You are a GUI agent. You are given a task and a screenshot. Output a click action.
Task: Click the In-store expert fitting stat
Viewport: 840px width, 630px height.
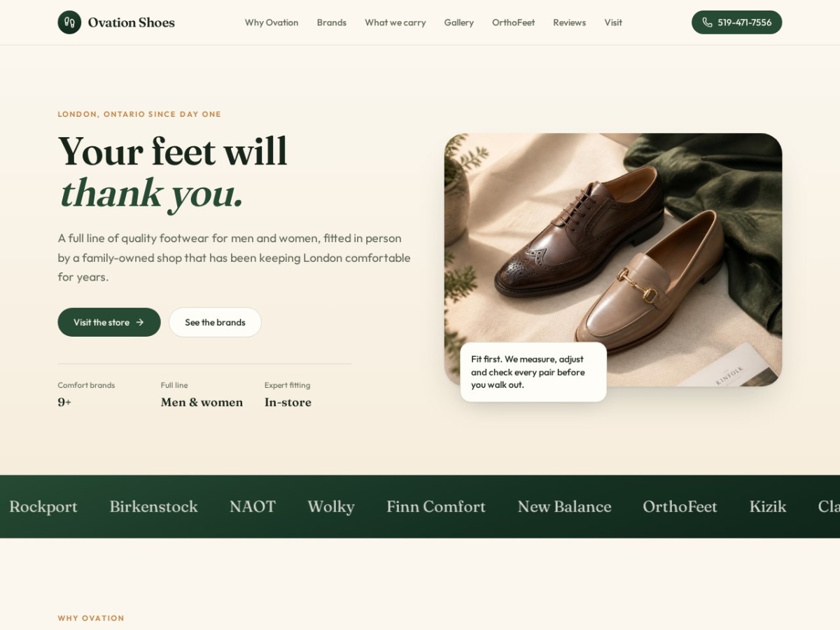288,395
